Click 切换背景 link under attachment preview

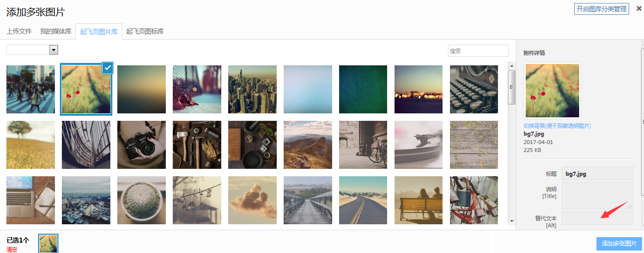[557, 126]
